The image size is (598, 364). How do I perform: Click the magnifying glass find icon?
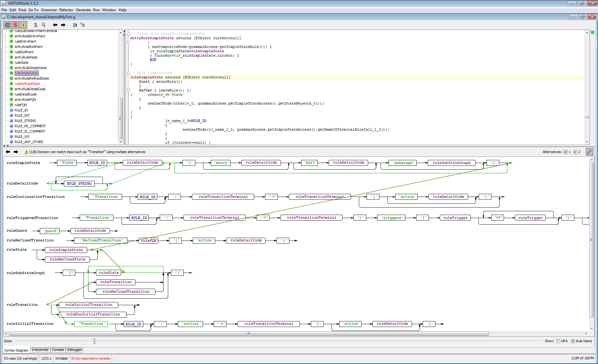tap(44, 25)
